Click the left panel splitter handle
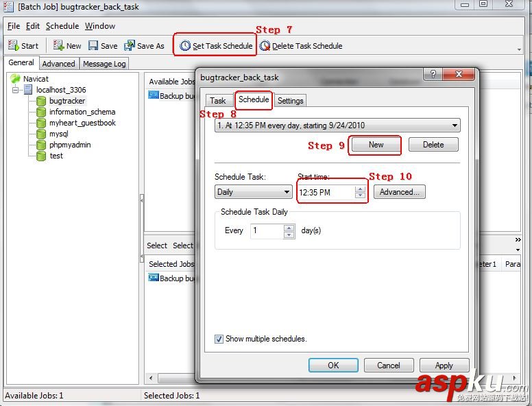The image size is (532, 406). coord(141,228)
